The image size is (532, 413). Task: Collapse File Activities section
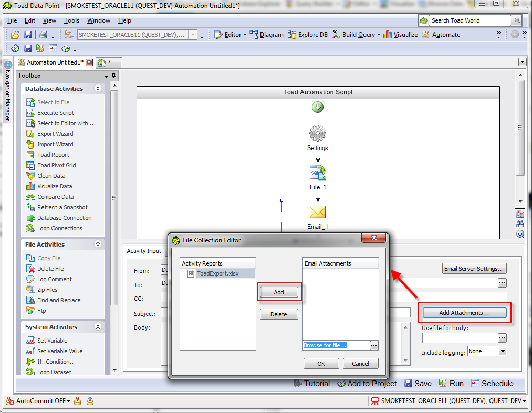98,244
